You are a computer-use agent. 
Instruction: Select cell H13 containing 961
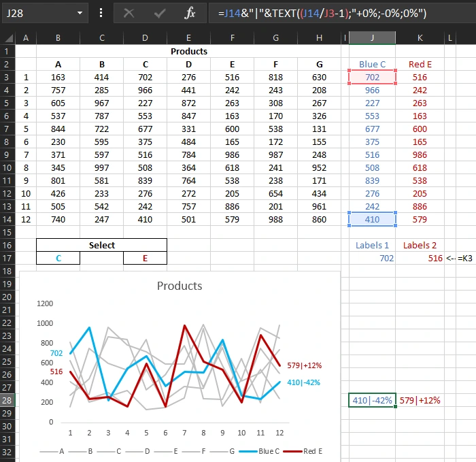[319, 207]
